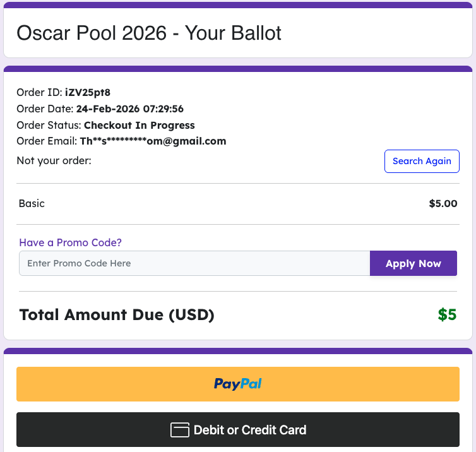Click the $5.00 Basic item price
Viewport: 476px width, 452px height.
point(443,203)
